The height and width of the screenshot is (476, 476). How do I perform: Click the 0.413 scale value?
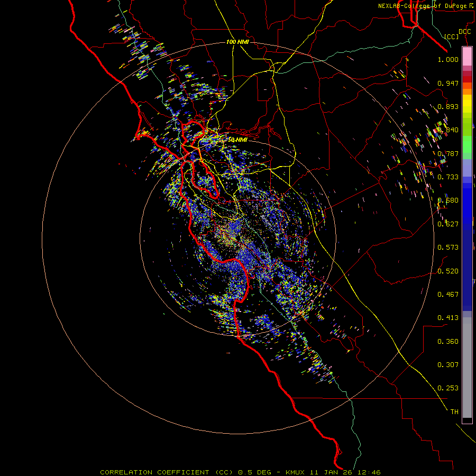[x=448, y=318]
